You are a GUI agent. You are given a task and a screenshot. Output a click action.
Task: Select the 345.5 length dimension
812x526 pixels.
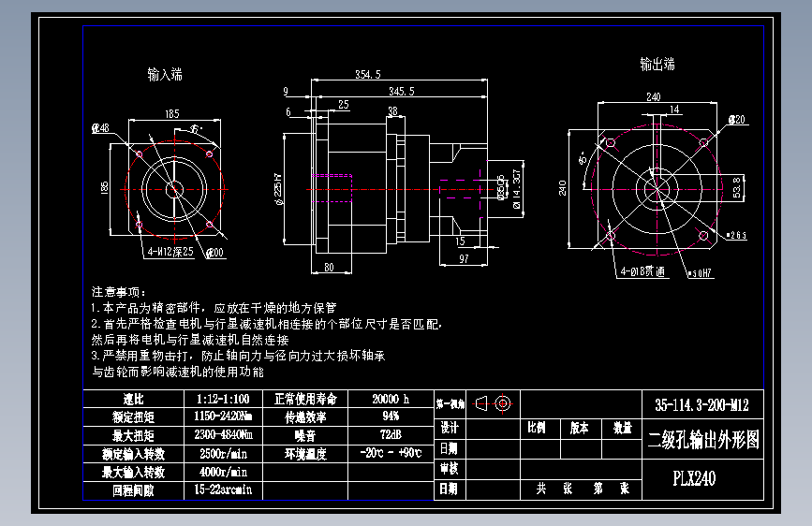[402, 91]
